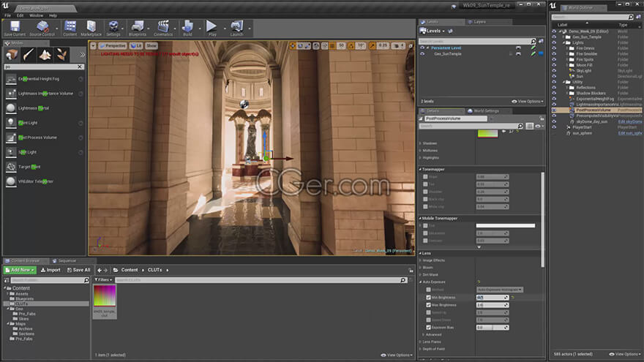Open Source Control from the toolbar
Image resolution: width=644 pixels, height=362 pixels.
pos(42,27)
